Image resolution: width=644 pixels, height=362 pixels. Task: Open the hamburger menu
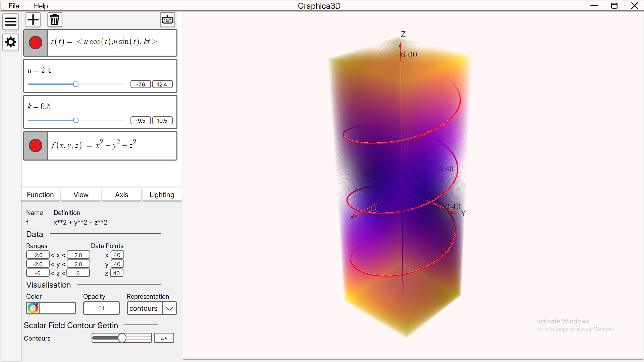point(11,22)
